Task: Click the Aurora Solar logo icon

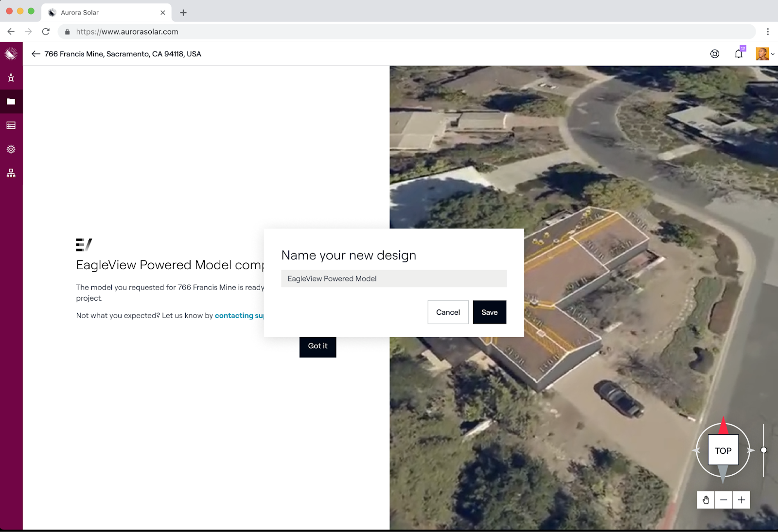Action: tap(11, 54)
